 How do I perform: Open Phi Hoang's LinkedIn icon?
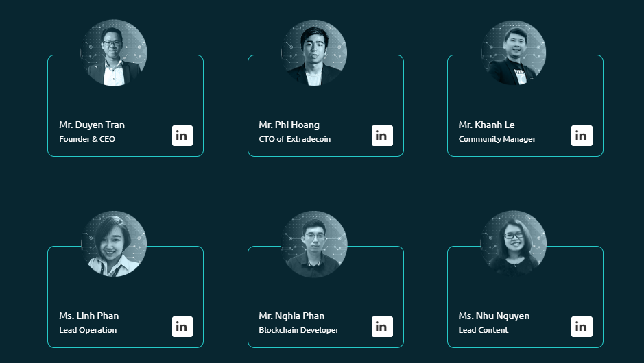tap(382, 136)
